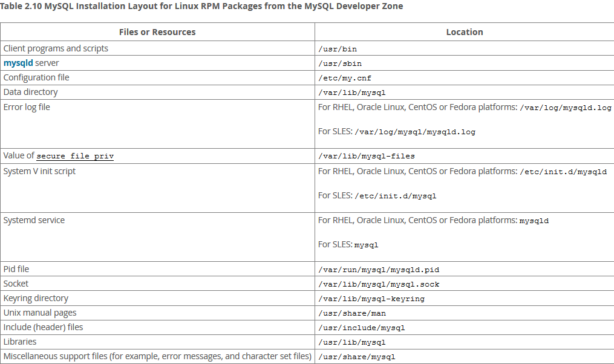The height and width of the screenshot is (364, 614).
Task: Select the /etc/my.cnf path
Action: [345, 78]
